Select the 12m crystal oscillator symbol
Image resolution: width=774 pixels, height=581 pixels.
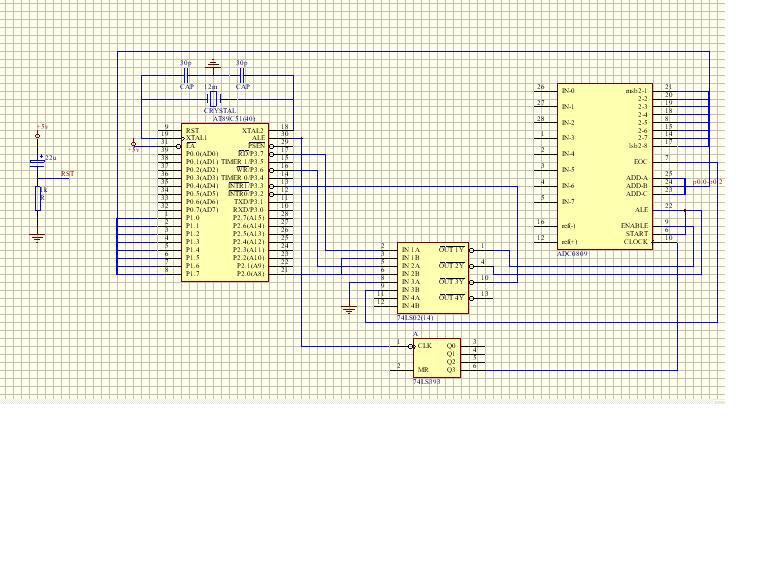pyautogui.click(x=213, y=98)
